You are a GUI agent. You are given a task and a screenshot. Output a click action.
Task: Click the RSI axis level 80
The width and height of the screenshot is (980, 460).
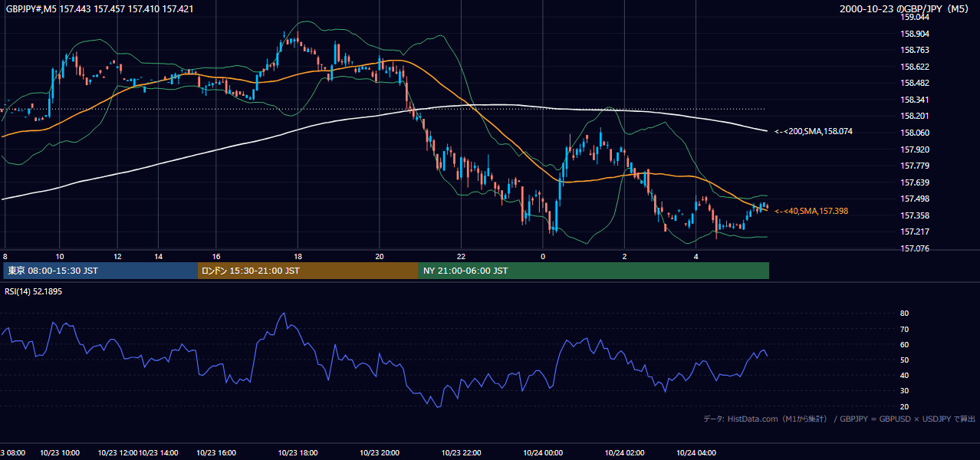(x=905, y=314)
